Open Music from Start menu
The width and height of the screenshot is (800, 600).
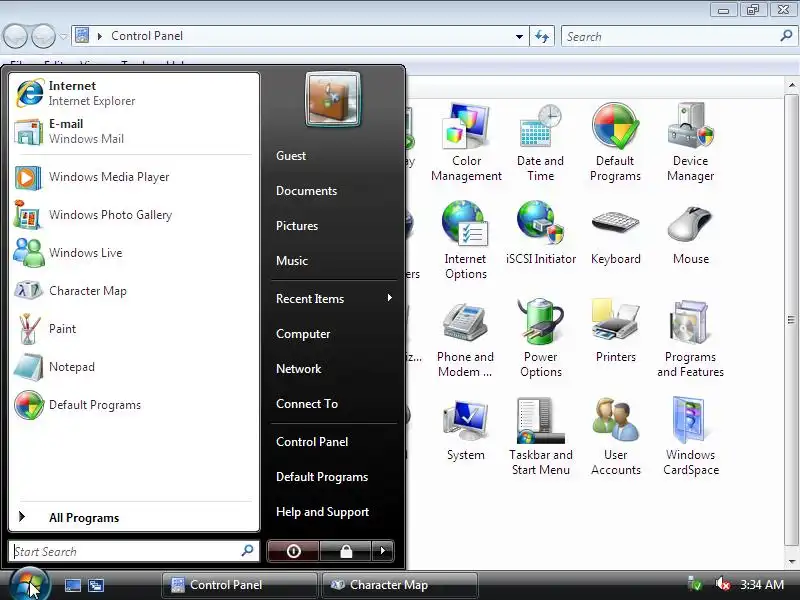click(334, 261)
